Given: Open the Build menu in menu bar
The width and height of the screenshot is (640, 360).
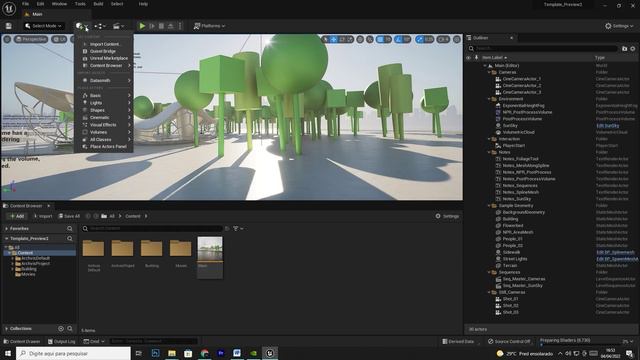Looking at the screenshot, I should [x=98, y=4].
